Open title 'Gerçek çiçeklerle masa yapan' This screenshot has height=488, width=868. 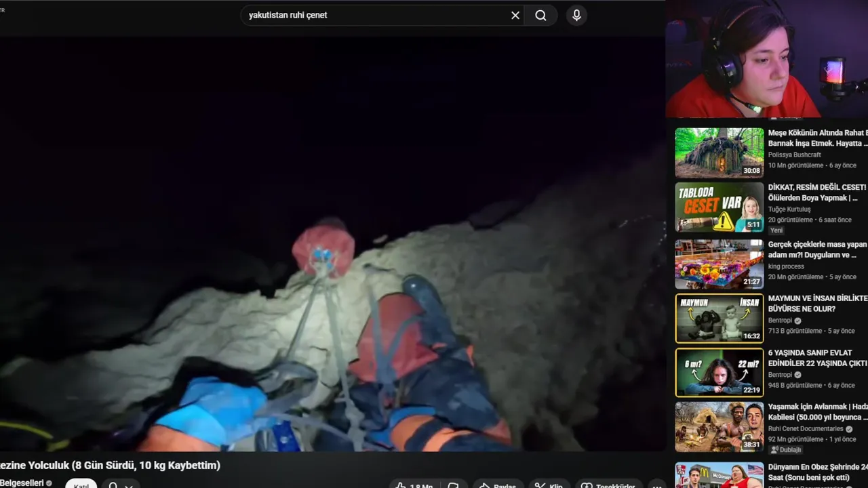point(817,249)
